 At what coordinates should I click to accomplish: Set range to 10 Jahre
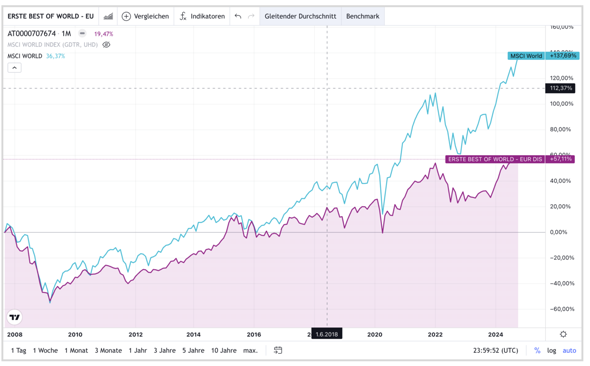coord(224,350)
